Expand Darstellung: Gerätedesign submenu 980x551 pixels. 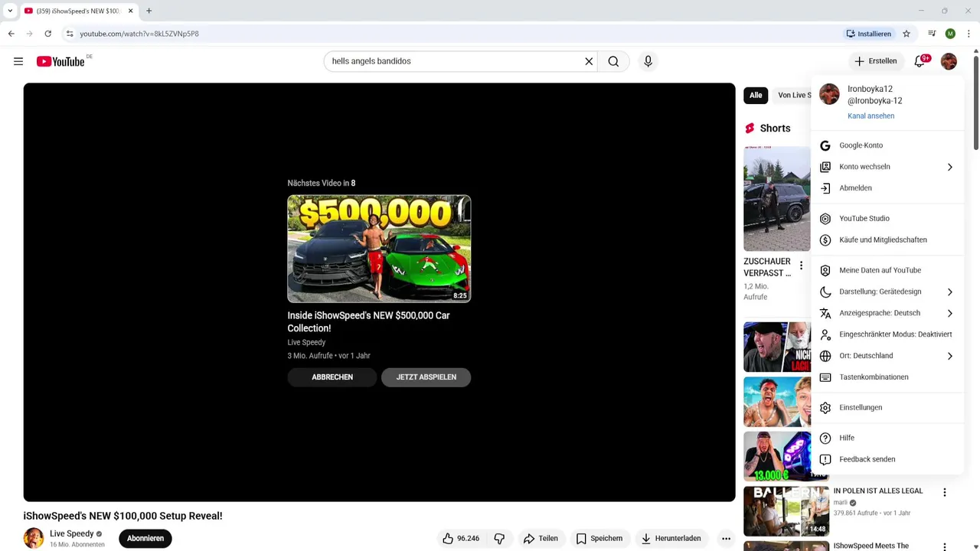887,292
